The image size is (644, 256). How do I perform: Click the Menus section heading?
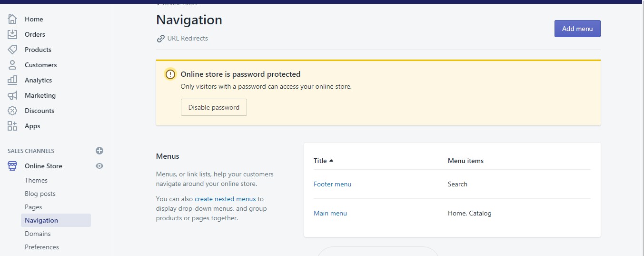click(168, 156)
